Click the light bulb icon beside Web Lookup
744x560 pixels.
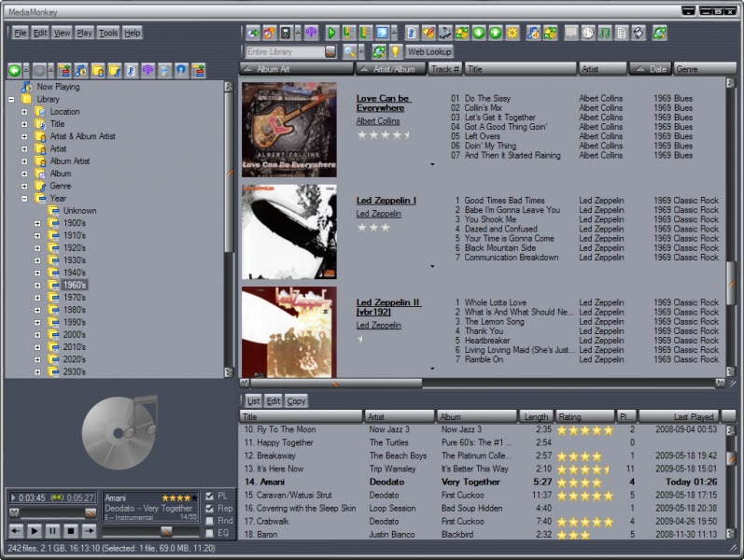(395, 52)
